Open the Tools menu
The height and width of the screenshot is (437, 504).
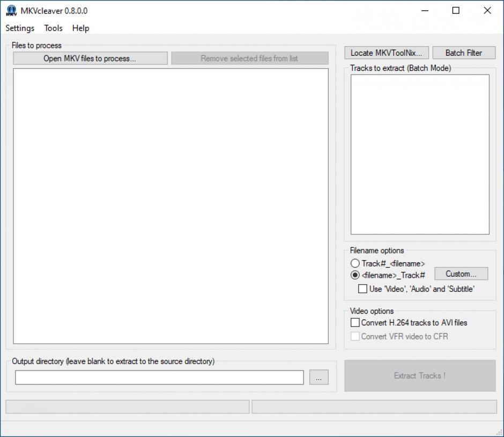pos(54,28)
